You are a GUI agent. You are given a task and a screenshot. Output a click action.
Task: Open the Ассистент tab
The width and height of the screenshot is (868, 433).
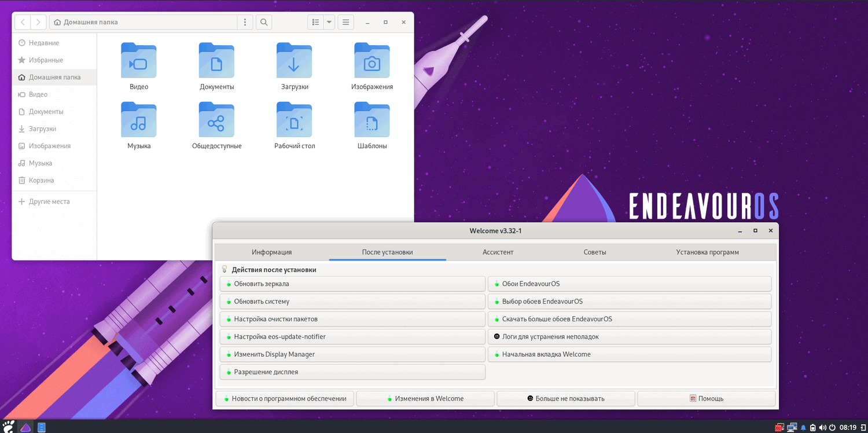[498, 252]
